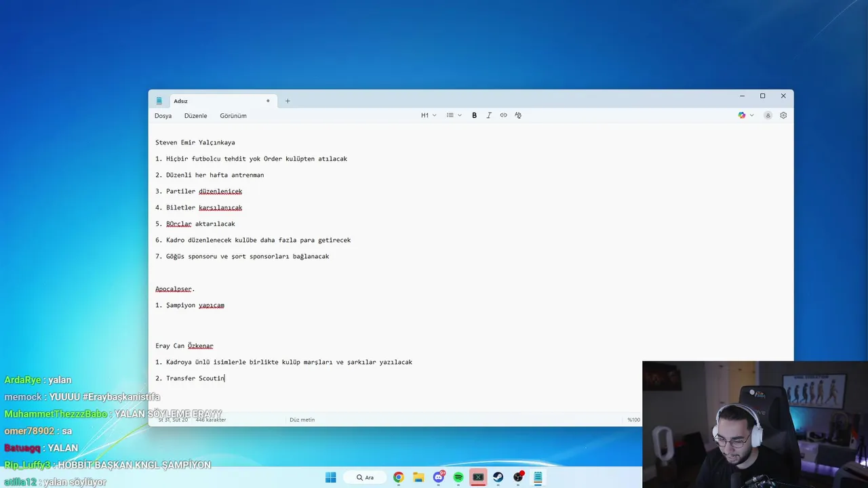
Task: Click line Kadroya ünlü isimlerle birlikte
Action: [x=283, y=362]
